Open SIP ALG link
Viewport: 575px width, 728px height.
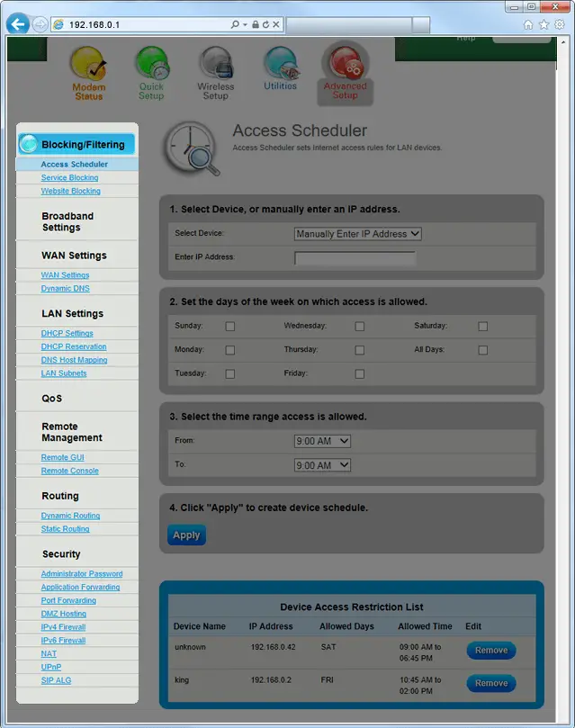56,681
